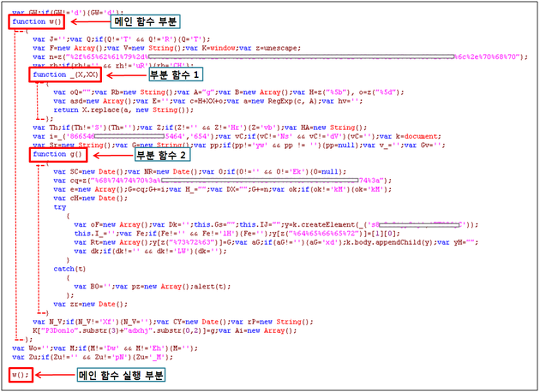Click the line starting "var n=z("%2f%65"
The height and width of the screenshot is (392, 540).
click(280, 57)
